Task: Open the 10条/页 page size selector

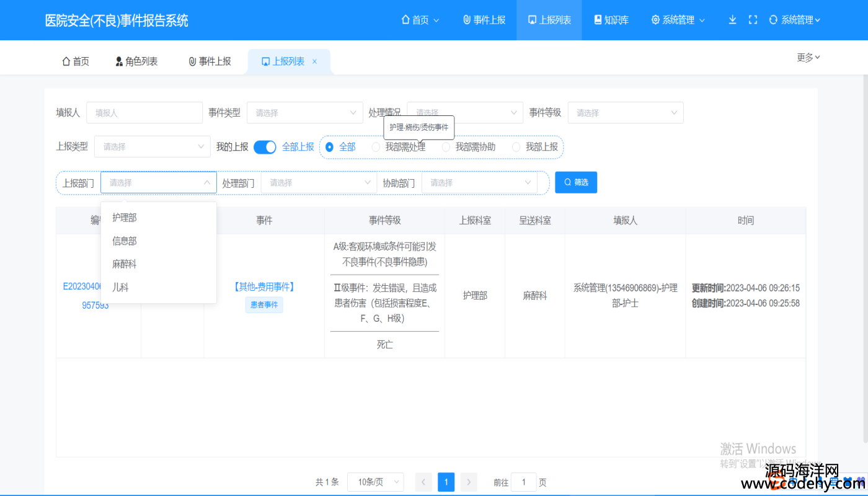Action: pos(375,482)
